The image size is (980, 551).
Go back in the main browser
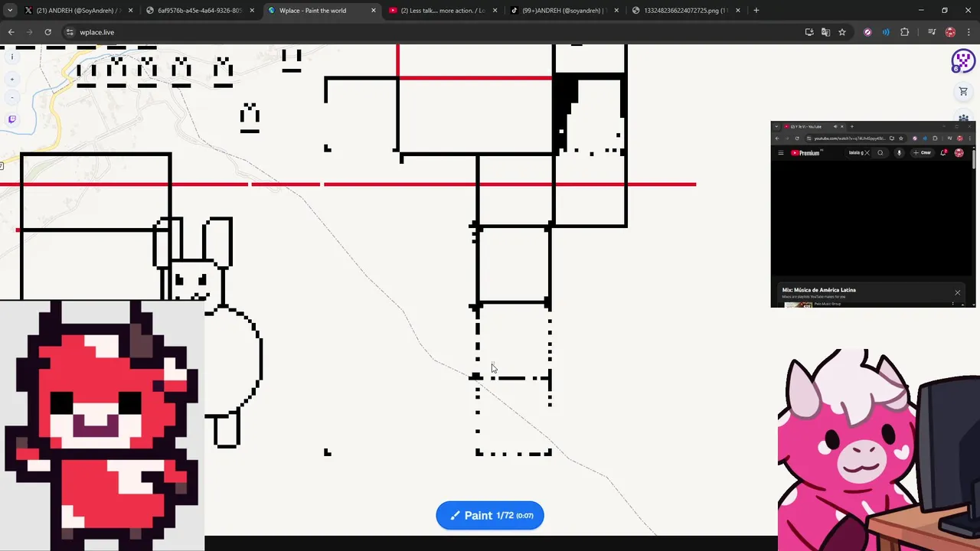[11, 32]
